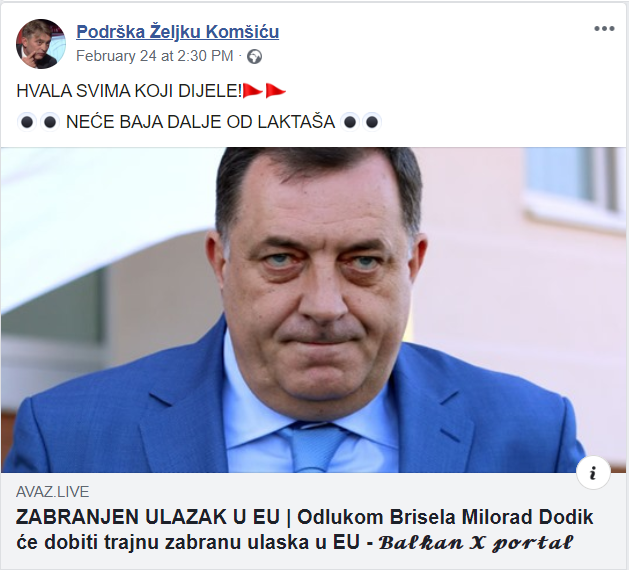629x570 pixels.
Task: Click the first red flag emoji
Action: coord(253,91)
